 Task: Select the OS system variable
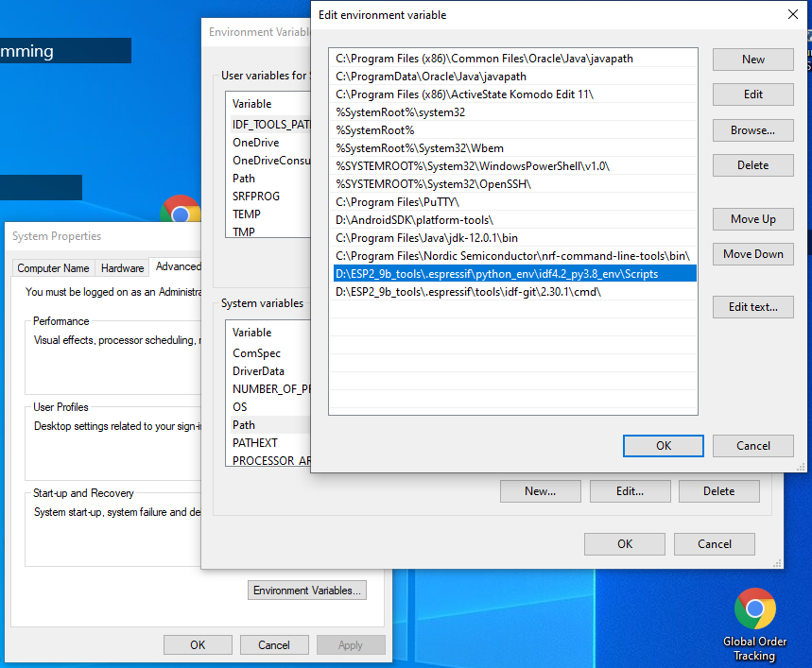pyautogui.click(x=269, y=407)
